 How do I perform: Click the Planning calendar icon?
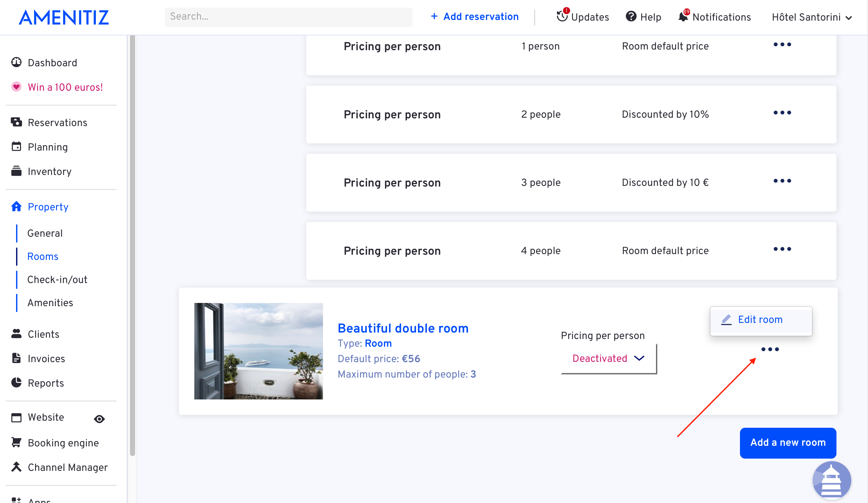pos(16,147)
